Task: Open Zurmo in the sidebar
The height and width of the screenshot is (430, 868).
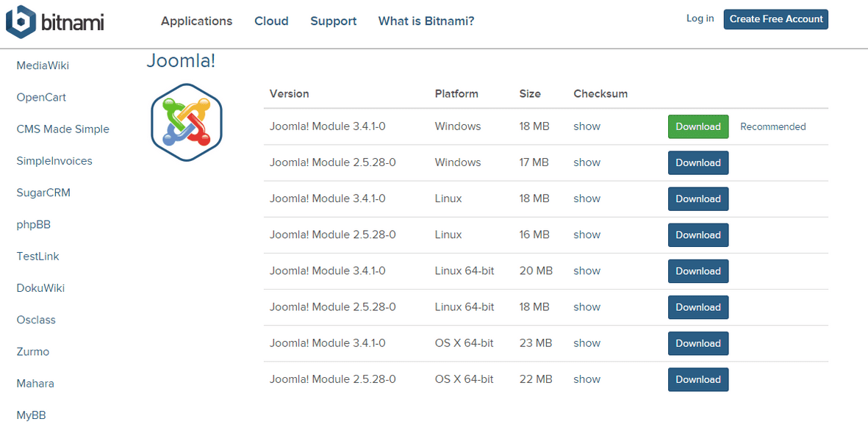Action: coord(32,351)
